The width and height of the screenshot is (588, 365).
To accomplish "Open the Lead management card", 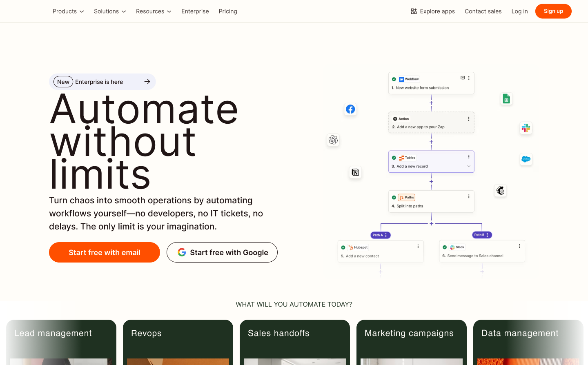I will coord(61,342).
